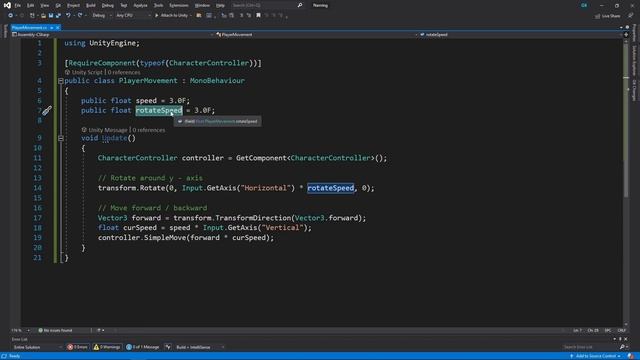The height and width of the screenshot is (360, 640).
Task: Toggle the 0 Errors filter
Action: (x=78, y=347)
